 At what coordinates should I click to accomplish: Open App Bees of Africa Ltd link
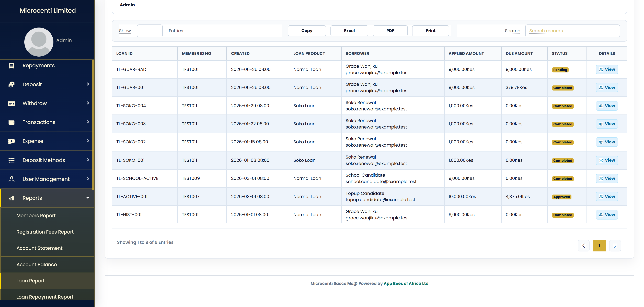coord(406,283)
